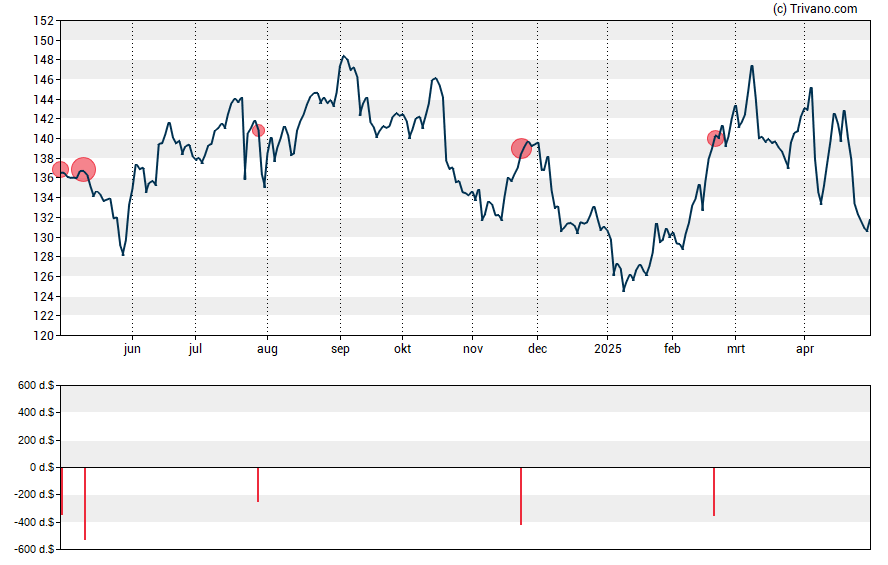Select the red marker in late November

click(522, 148)
